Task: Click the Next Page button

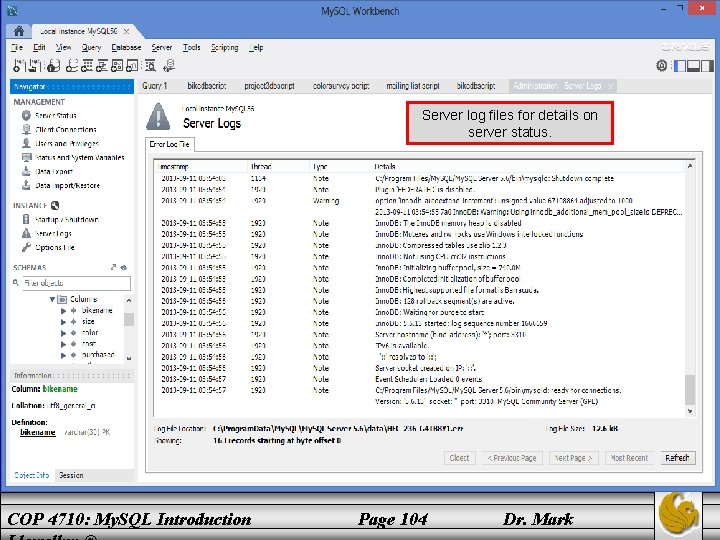Action: click(x=574, y=458)
